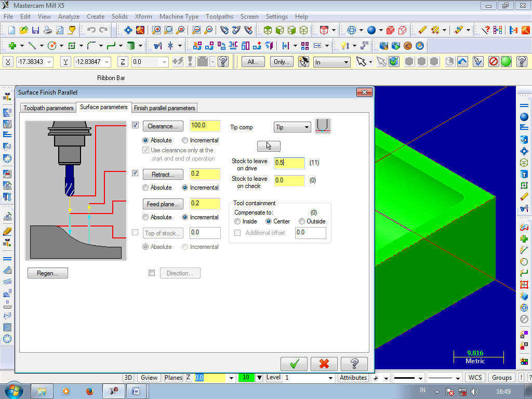Viewport: 532px width, 399px height.
Task: Open the X coordinate dropdown arrow
Action: pyautogui.click(x=49, y=62)
